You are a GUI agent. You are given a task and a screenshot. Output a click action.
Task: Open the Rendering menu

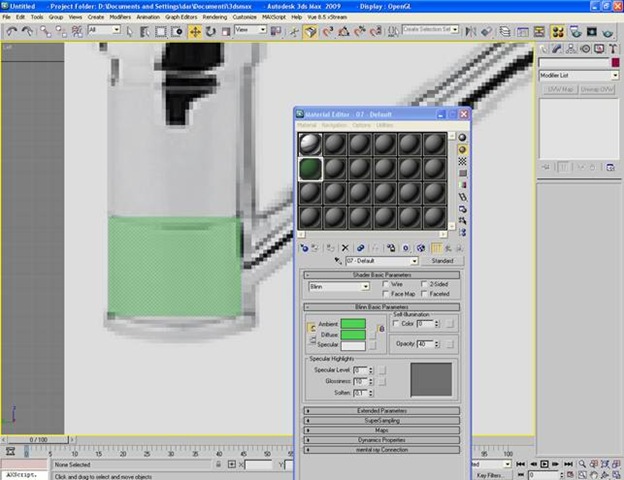coord(215,17)
